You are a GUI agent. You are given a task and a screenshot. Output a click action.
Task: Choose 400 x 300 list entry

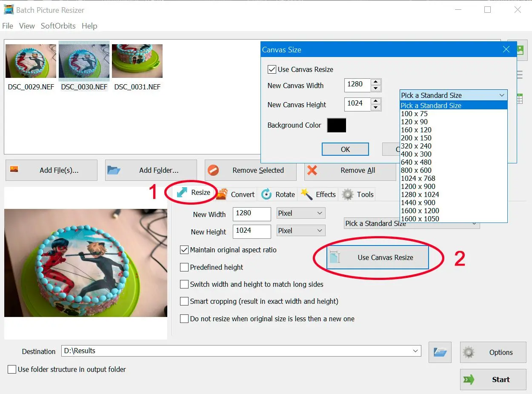[454, 154]
